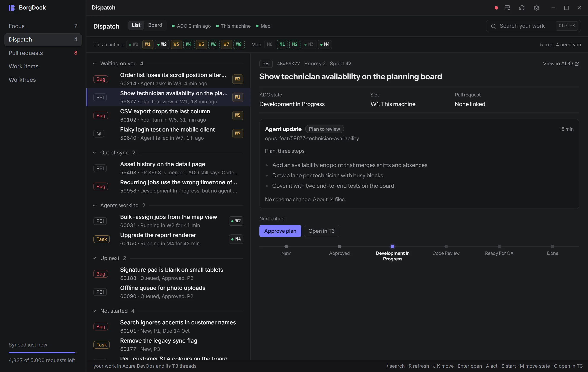Collapse the Waiting on you group
The image size is (588, 372).
pyautogui.click(x=94, y=64)
